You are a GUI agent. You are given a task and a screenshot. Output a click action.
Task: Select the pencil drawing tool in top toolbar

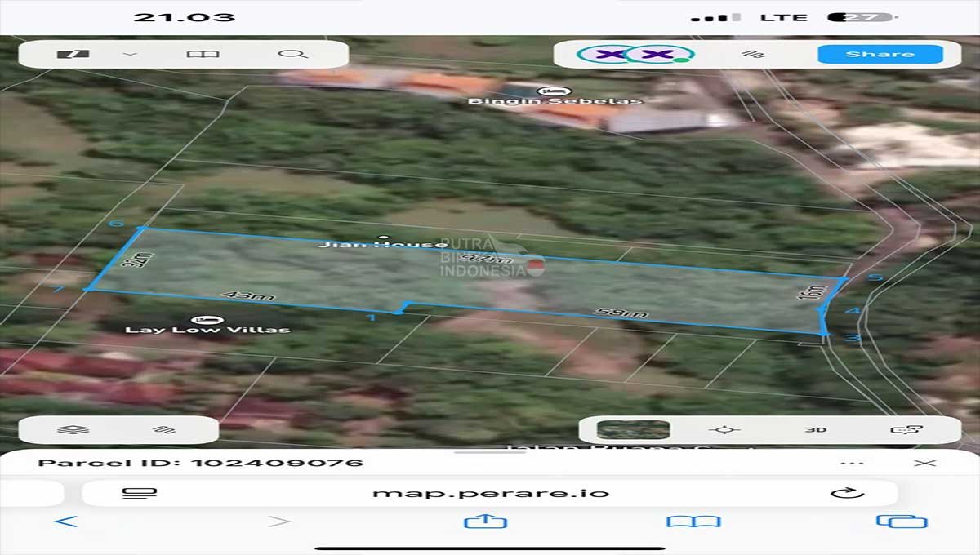[73, 55]
